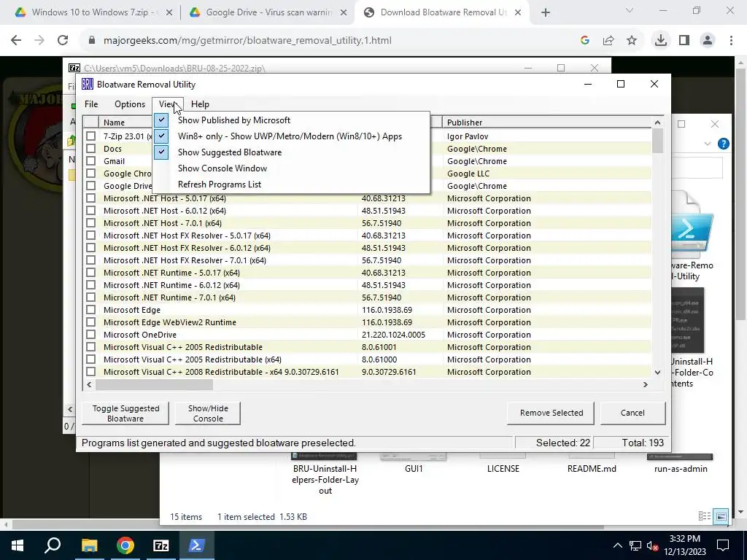
Task: Click the Cancel button
Action: click(632, 413)
